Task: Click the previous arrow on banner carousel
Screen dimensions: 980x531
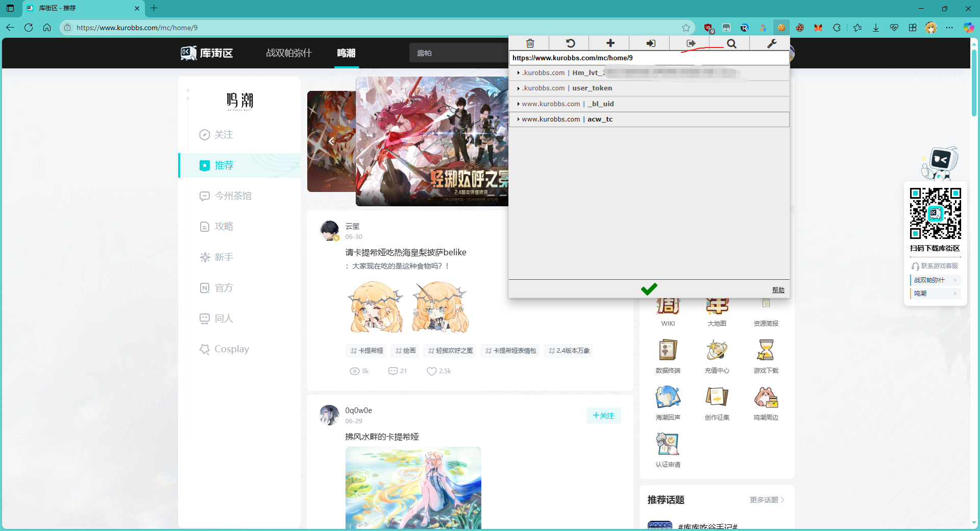Action: click(x=331, y=141)
